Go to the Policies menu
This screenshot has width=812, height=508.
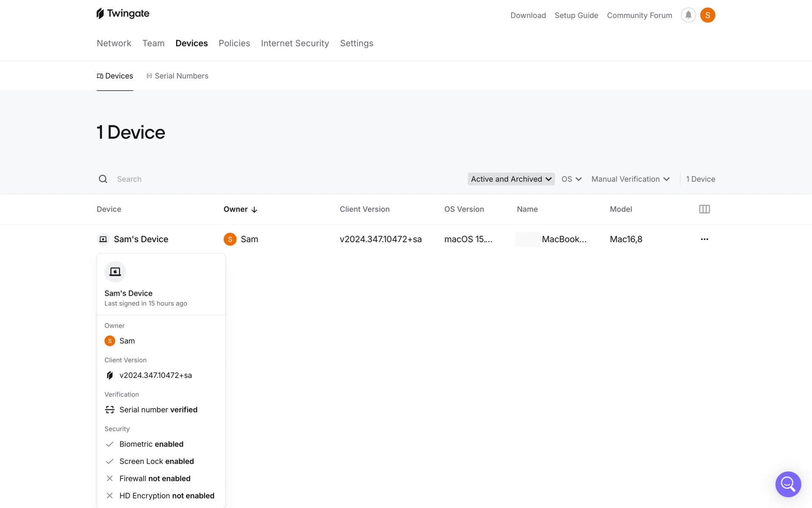(234, 43)
